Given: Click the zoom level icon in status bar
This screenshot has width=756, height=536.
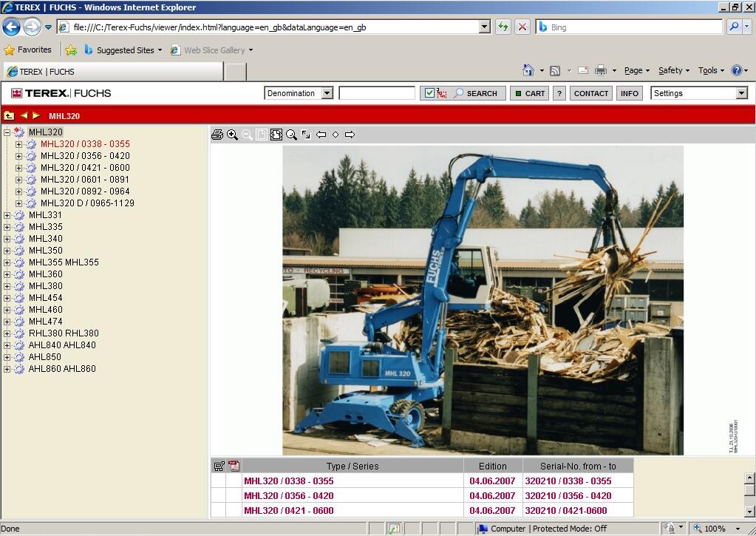Looking at the screenshot, I should tap(698, 529).
